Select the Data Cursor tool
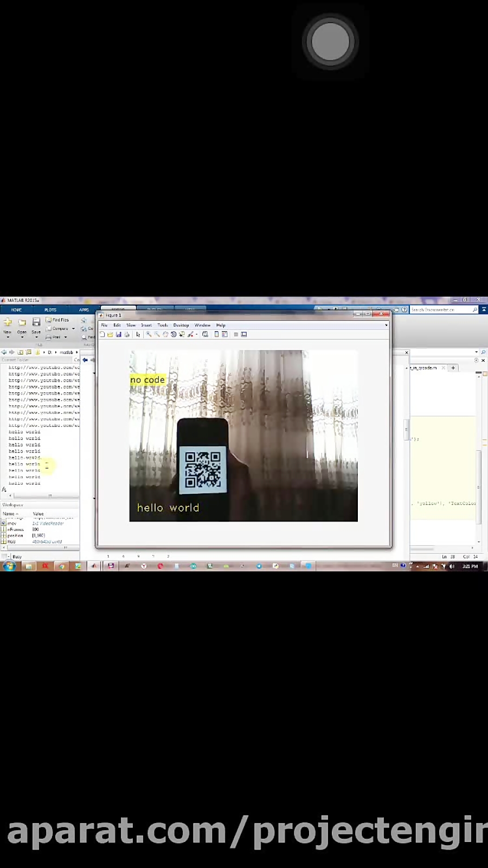488x868 pixels. 182,335
